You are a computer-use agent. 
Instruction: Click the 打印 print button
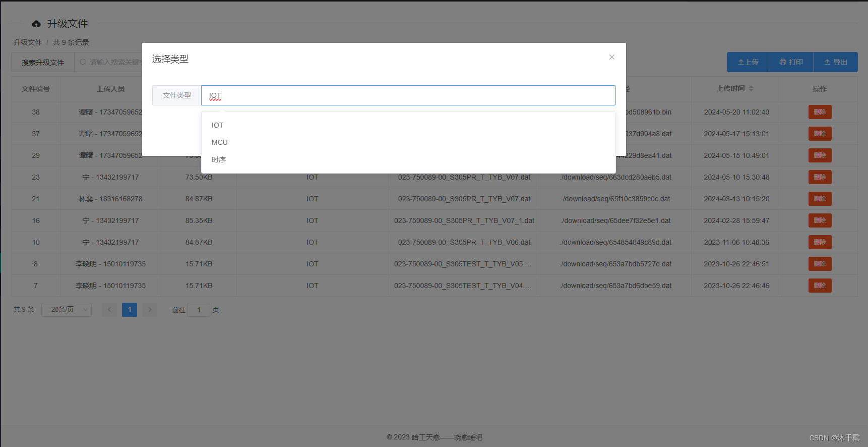[x=791, y=62]
